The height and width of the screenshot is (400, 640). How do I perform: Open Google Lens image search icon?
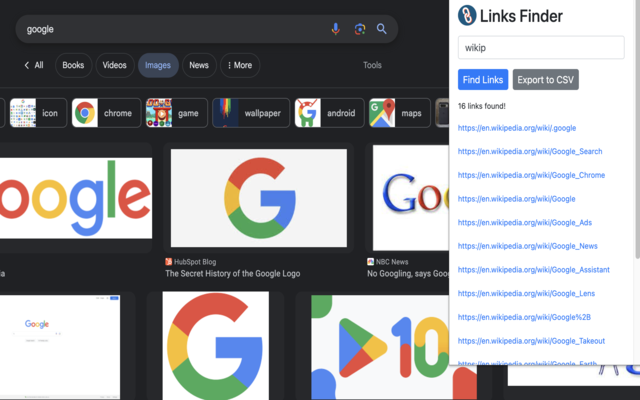pyautogui.click(x=360, y=29)
